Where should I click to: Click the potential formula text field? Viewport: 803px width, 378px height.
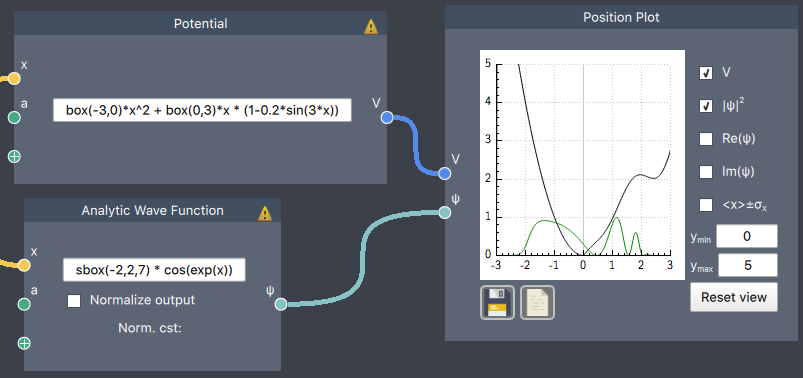tap(202, 110)
